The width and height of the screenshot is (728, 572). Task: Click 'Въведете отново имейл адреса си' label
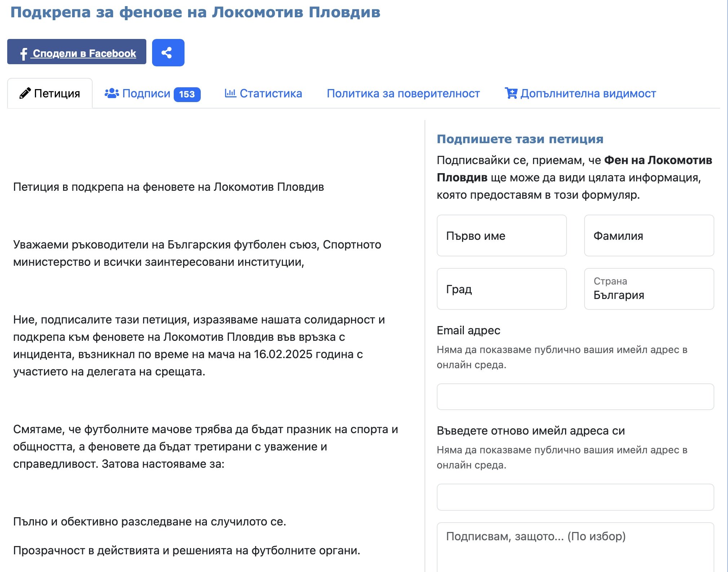[531, 431]
